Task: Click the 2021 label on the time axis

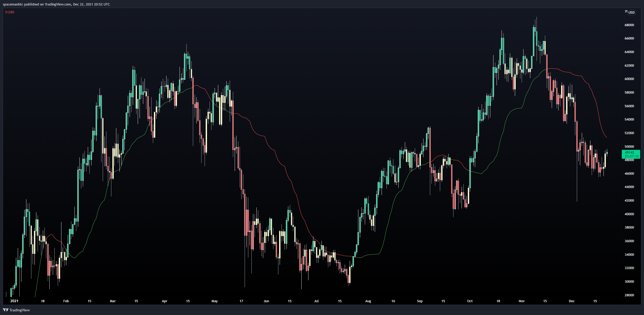Action: coord(14,301)
